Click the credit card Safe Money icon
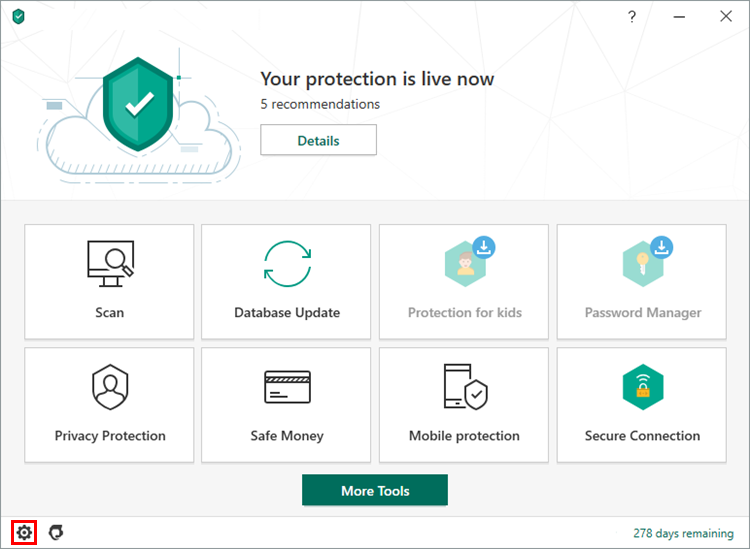The image size is (750, 549). point(287,387)
